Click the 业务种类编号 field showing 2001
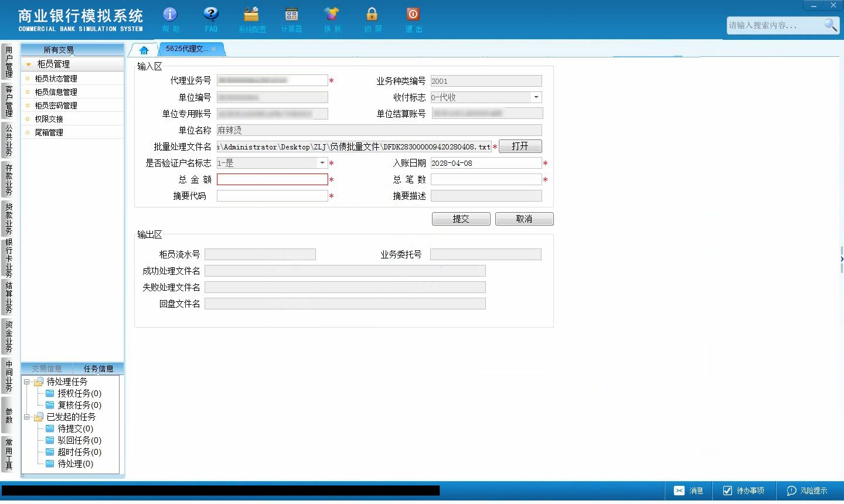The height and width of the screenshot is (504, 844). click(x=486, y=81)
